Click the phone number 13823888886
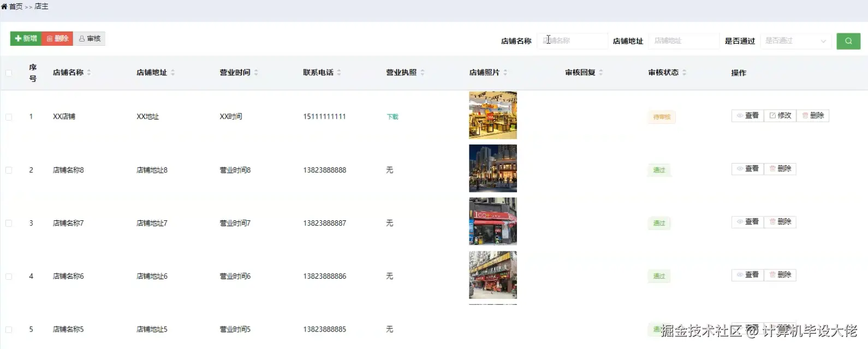The width and height of the screenshot is (868, 349). click(324, 276)
